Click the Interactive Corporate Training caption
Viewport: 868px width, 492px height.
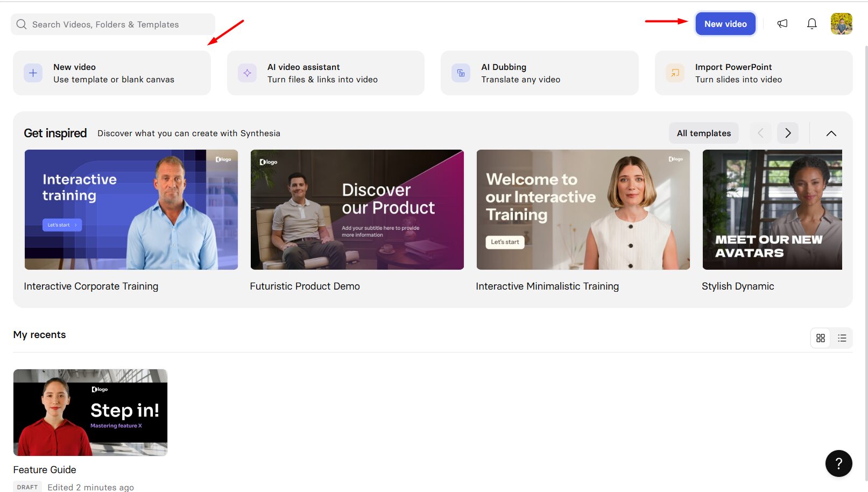coord(91,286)
